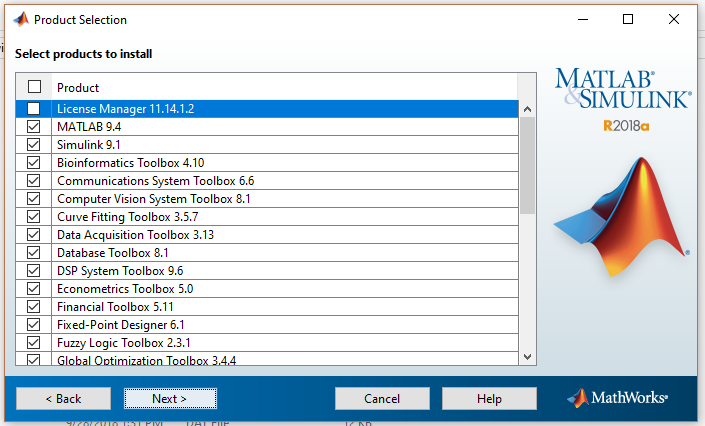Minimize the Product Selection window
The width and height of the screenshot is (705, 426).
point(583,19)
